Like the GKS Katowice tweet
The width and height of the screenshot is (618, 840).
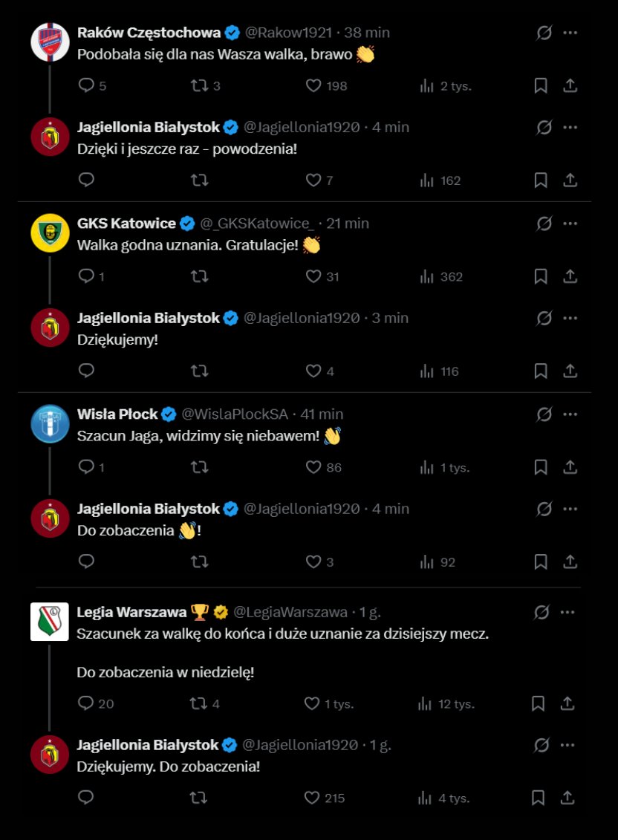(x=313, y=276)
